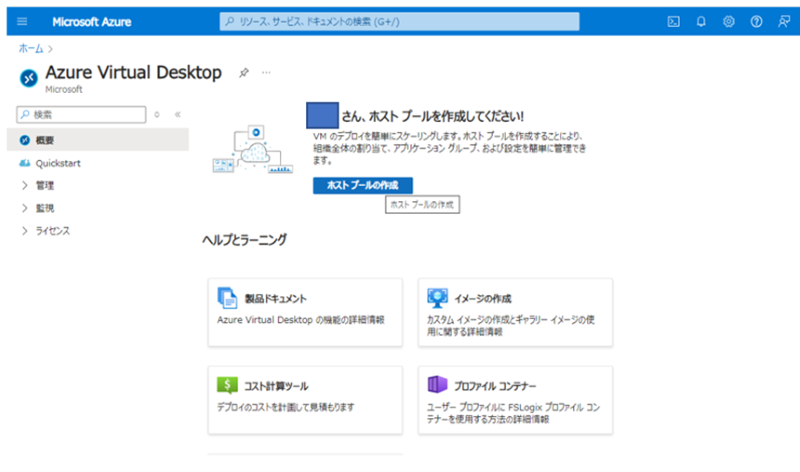Click the magnifier icon in the top search
Image resolution: width=800 pixels, height=472 pixels.
coord(230,21)
